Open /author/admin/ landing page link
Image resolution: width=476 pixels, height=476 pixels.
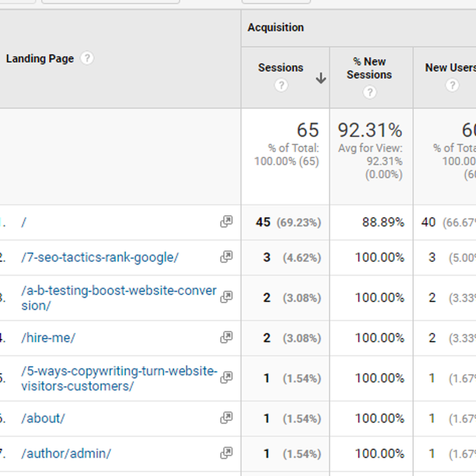[66, 454]
